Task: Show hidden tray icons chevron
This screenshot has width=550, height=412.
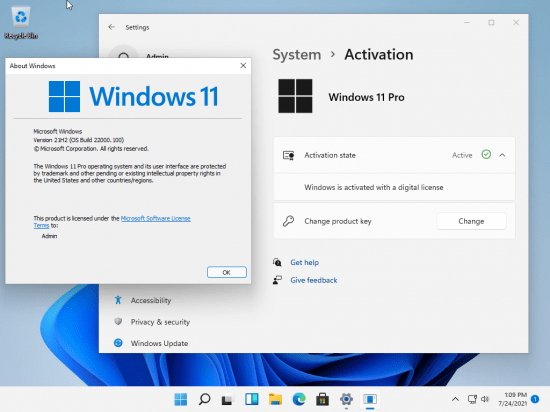Action: (455, 399)
